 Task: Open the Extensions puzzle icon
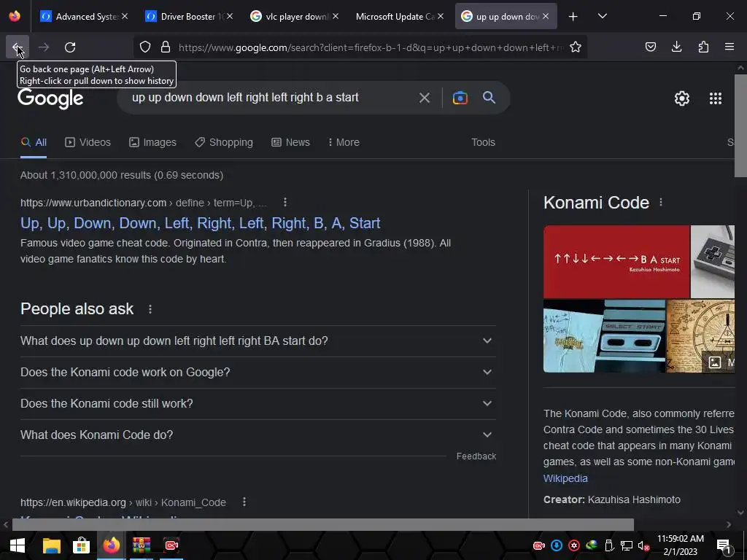(x=703, y=47)
